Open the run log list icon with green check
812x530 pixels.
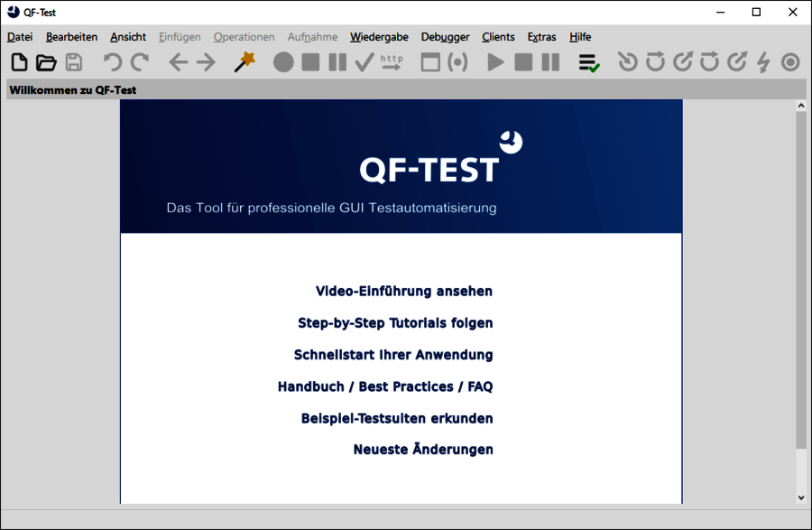click(x=589, y=62)
